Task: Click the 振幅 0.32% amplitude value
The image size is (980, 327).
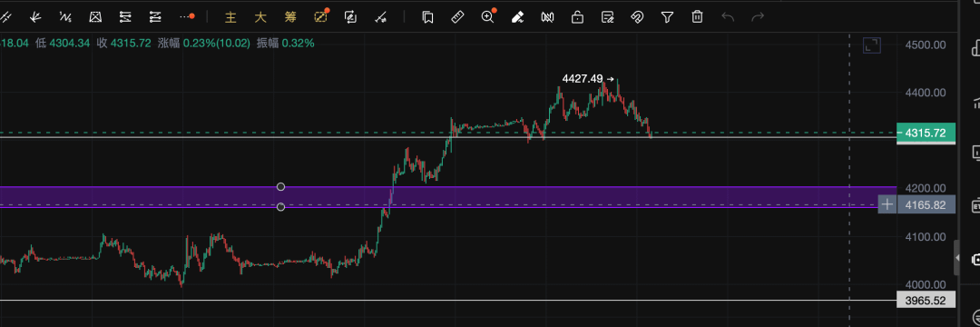Action: 286,43
